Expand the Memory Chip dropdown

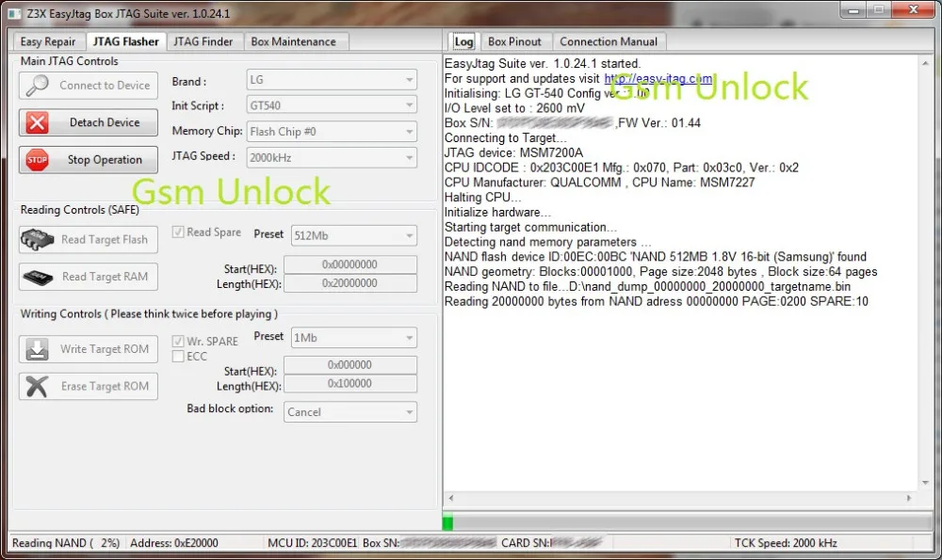[332, 132]
